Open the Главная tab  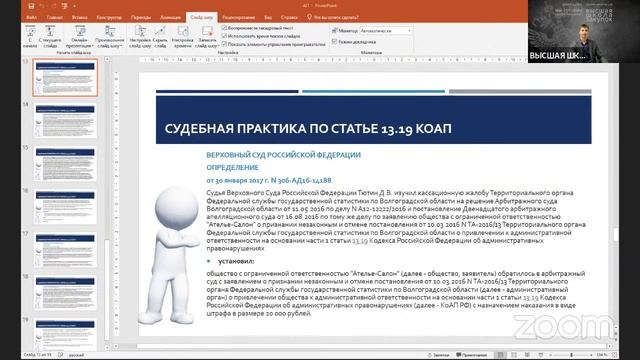[x=54, y=18]
